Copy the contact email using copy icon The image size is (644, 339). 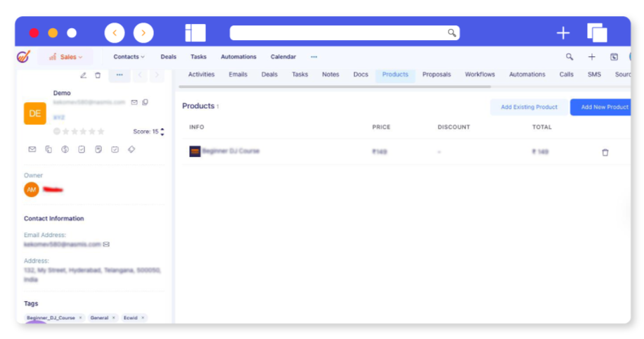146,103
